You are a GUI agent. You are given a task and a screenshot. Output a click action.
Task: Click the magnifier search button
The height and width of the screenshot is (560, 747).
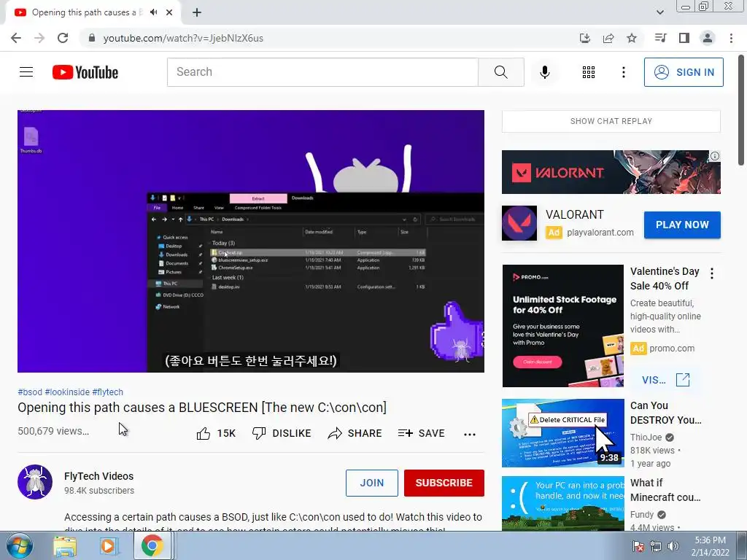click(500, 72)
